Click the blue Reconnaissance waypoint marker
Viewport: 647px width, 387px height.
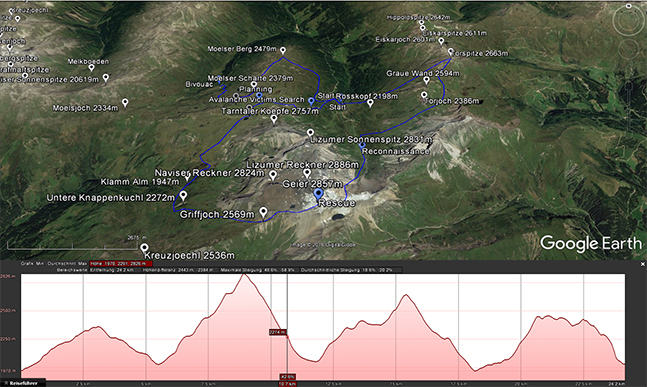(362, 145)
